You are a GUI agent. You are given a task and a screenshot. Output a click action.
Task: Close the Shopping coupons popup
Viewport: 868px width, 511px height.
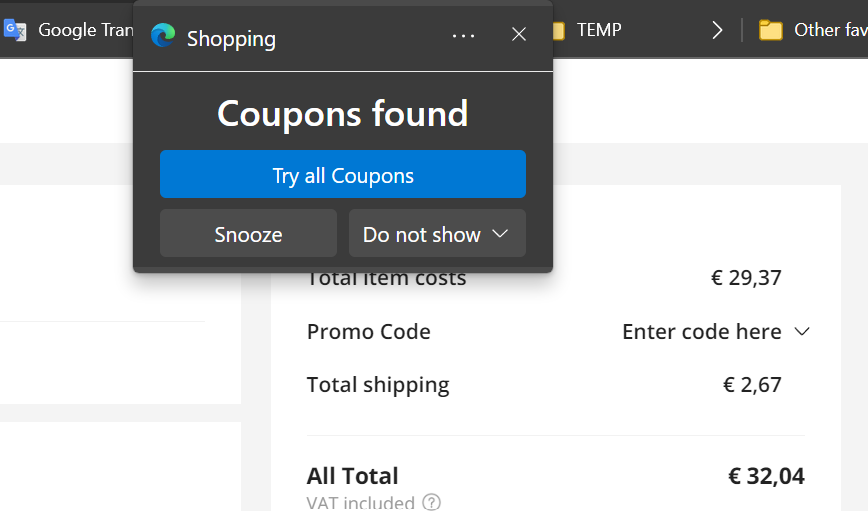coord(519,35)
